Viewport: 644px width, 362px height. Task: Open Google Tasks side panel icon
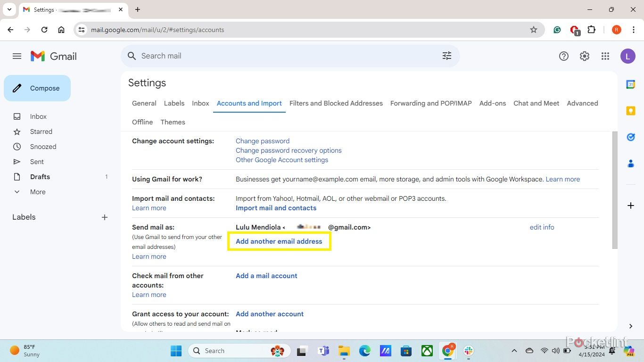(630, 137)
